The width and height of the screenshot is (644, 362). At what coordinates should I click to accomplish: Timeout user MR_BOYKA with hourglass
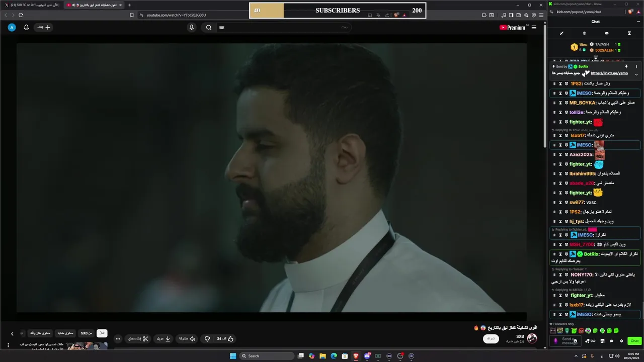point(560,103)
